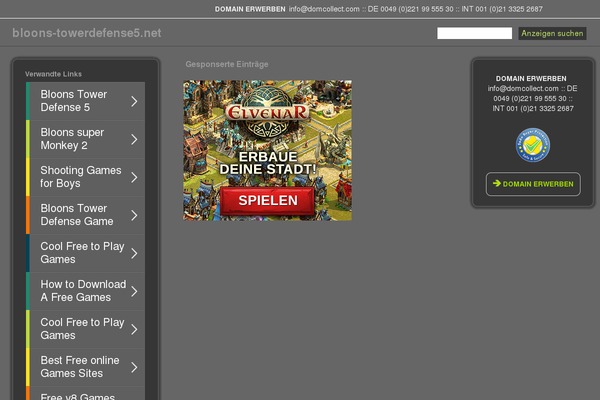This screenshot has height=400, width=600.
Task: Open How to Download A Free Games link
Action: (x=83, y=291)
